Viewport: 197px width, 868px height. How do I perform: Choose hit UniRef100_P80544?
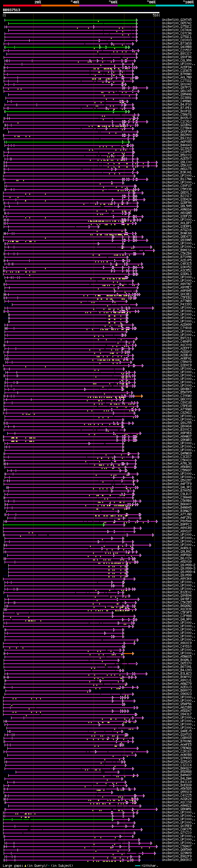[x=177, y=521]
